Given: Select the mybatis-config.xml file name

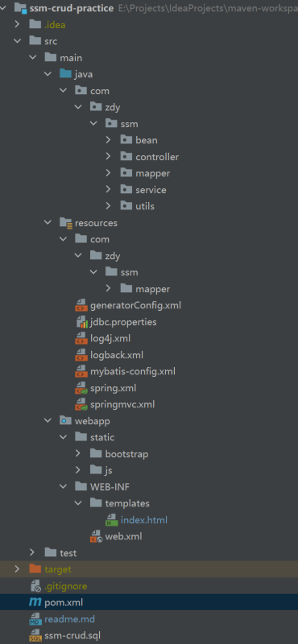Looking at the screenshot, I should [x=133, y=372].
